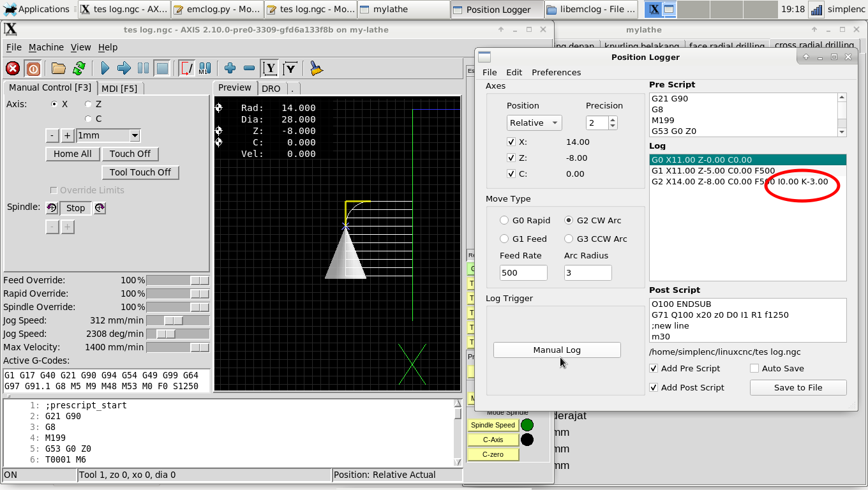
Task: Switch to the MDI [F5] tab
Action: click(120, 88)
